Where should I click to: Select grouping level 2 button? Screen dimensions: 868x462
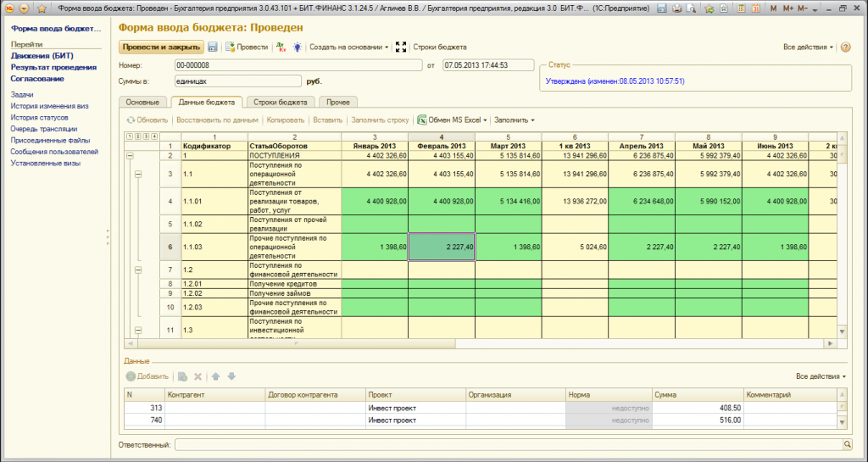(137, 136)
